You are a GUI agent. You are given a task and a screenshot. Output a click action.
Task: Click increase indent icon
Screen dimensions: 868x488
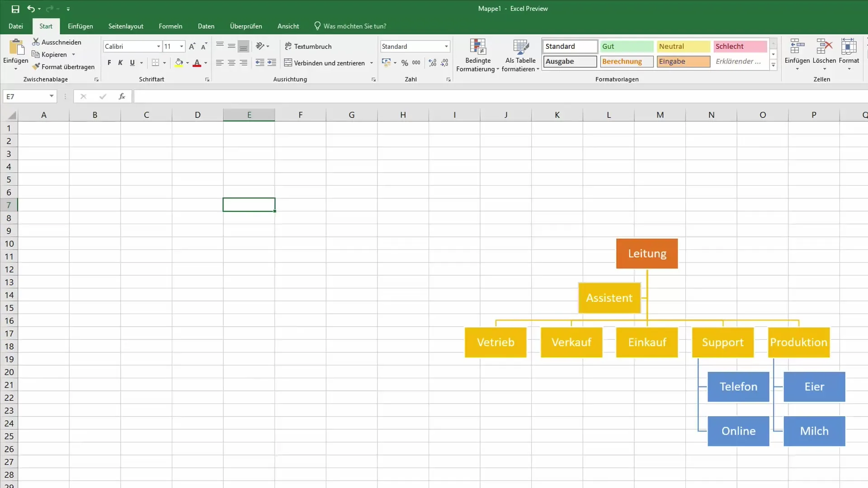coord(272,63)
